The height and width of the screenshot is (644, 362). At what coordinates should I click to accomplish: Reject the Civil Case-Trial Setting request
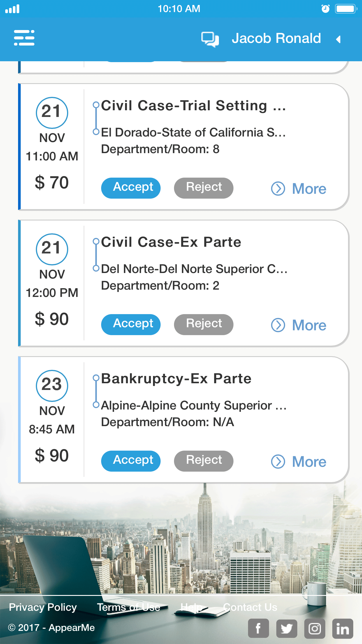click(x=203, y=188)
